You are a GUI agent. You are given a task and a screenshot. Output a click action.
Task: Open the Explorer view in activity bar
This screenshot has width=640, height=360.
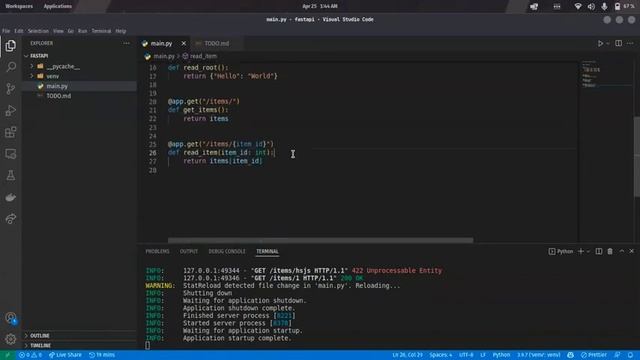pyautogui.click(x=11, y=45)
